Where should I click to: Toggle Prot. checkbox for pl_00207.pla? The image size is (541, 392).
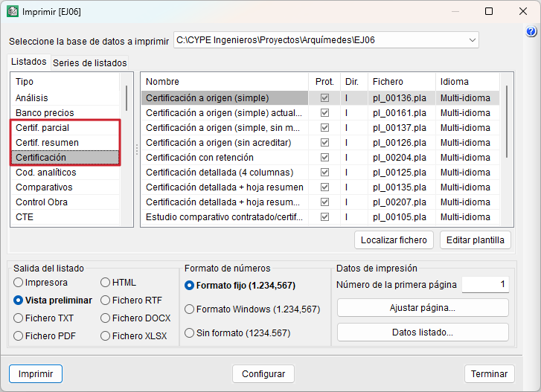[324, 202]
